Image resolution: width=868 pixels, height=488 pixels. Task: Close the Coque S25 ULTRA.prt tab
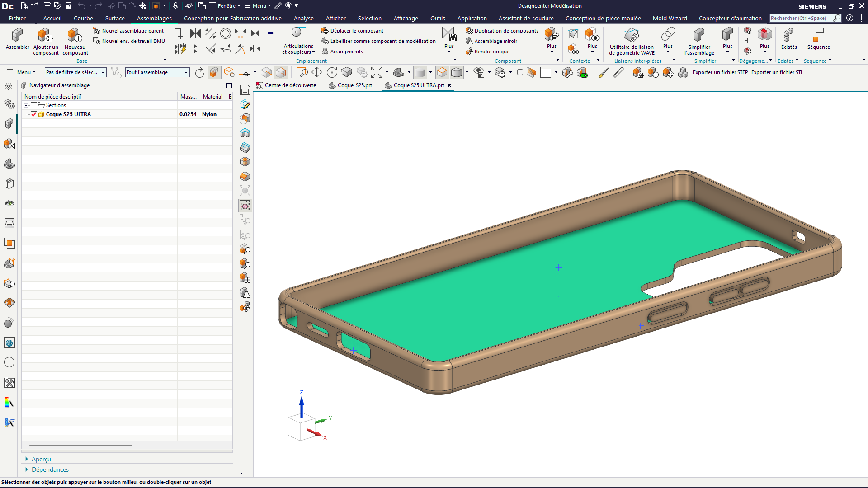pos(449,85)
